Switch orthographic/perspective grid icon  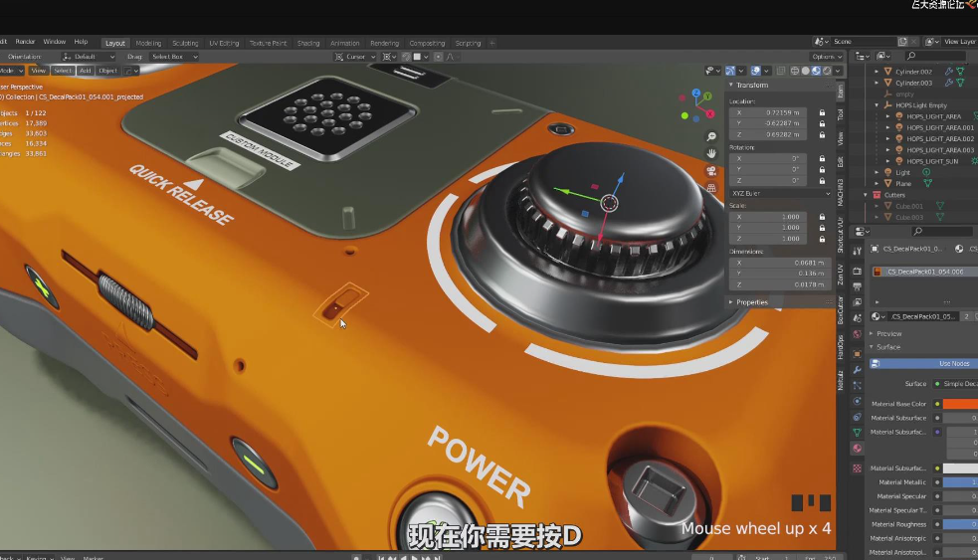pyautogui.click(x=711, y=188)
